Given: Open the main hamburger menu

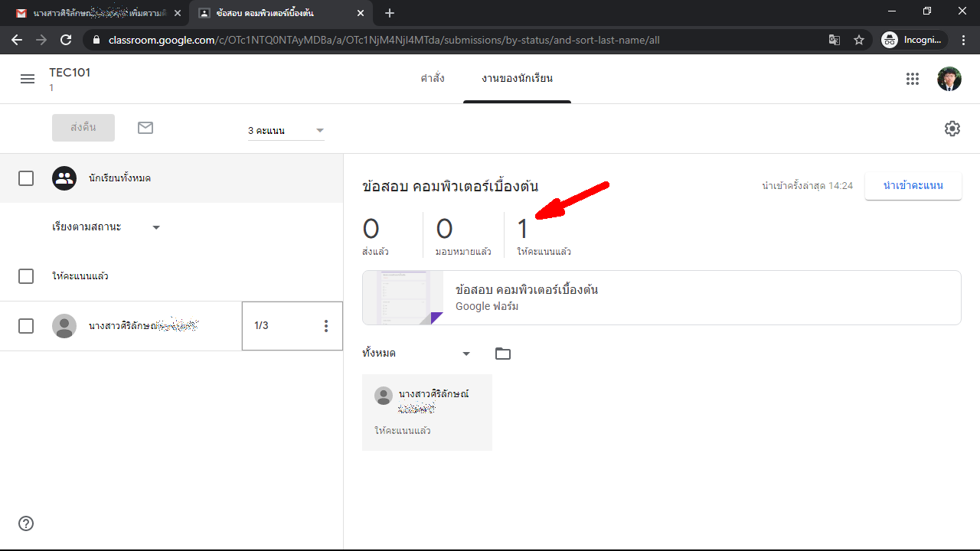Looking at the screenshot, I should (28, 79).
